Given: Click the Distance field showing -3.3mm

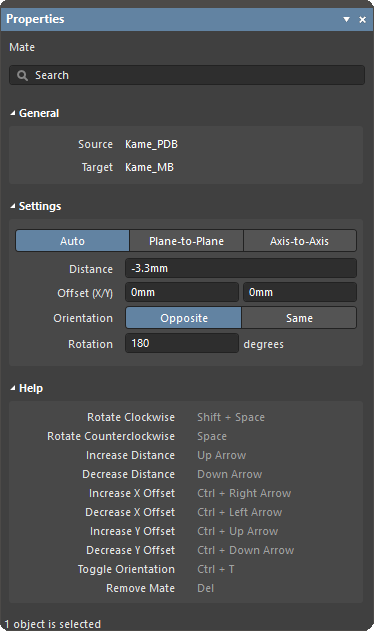Looking at the screenshot, I should (241, 268).
